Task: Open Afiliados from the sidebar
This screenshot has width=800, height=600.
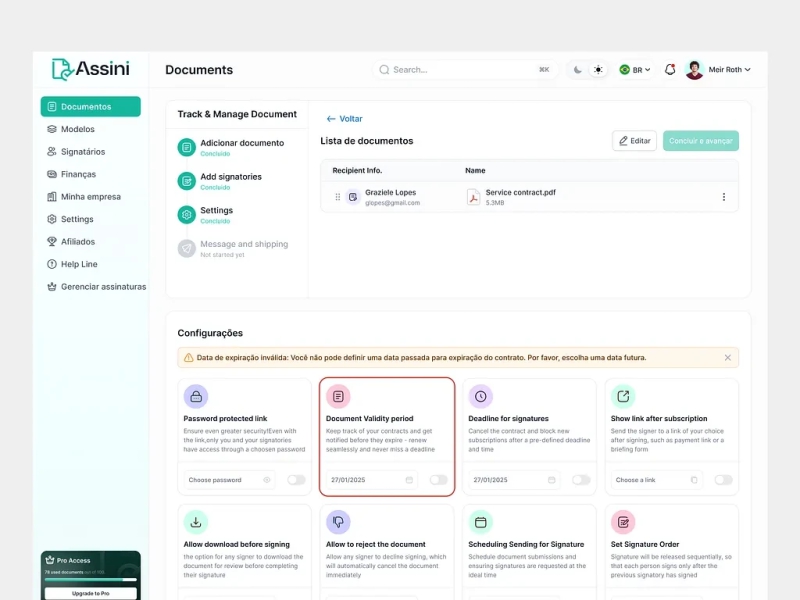Action: [x=71, y=241]
